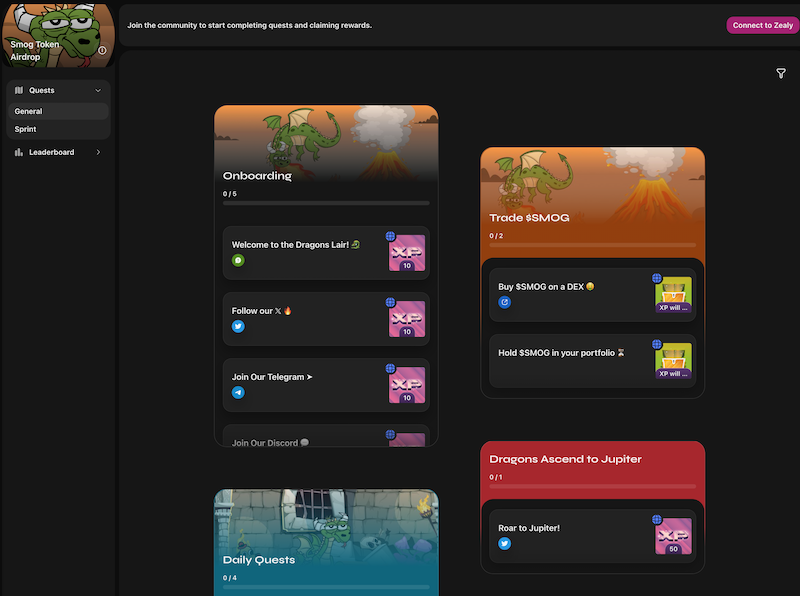Image resolution: width=800 pixels, height=596 pixels.
Task: Click the Smog Token Airdrop community banner
Action: click(58, 35)
